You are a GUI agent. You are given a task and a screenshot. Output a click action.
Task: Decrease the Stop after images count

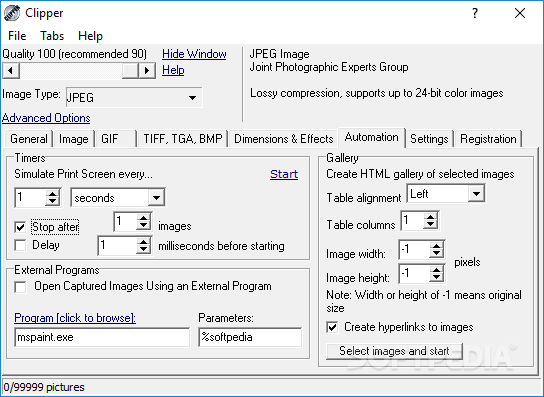143,226
